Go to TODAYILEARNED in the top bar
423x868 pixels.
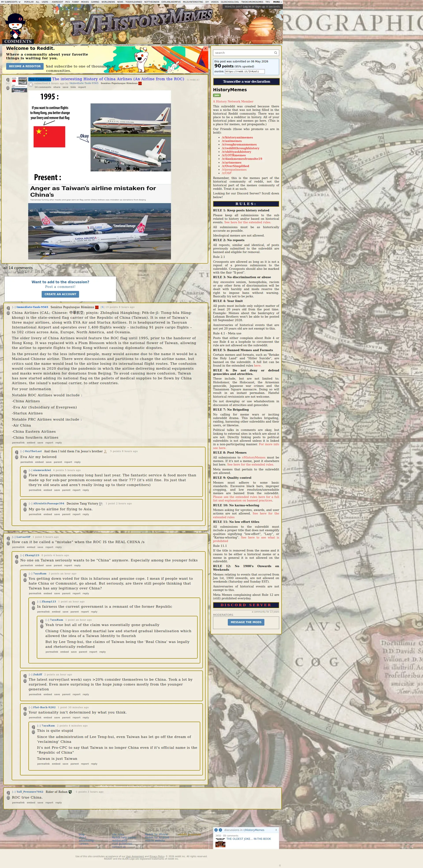(134, 2)
